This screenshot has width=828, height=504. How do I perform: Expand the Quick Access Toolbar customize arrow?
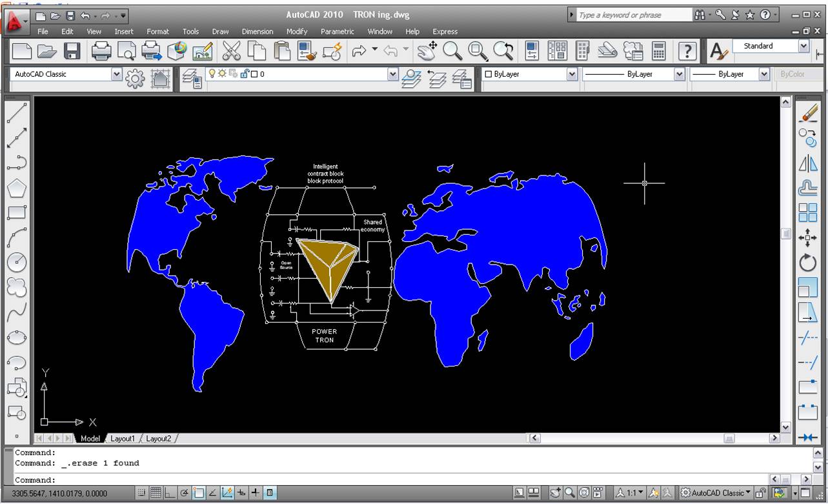coord(124,15)
